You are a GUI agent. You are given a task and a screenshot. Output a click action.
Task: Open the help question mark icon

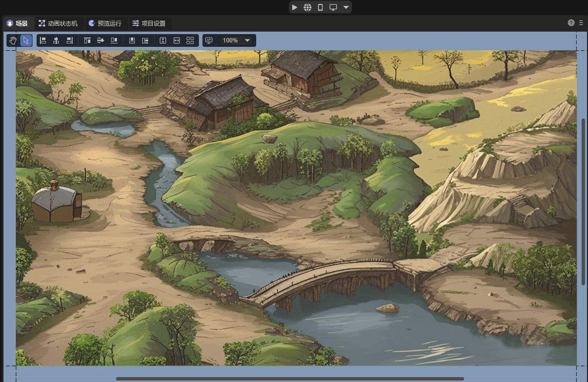(x=571, y=23)
